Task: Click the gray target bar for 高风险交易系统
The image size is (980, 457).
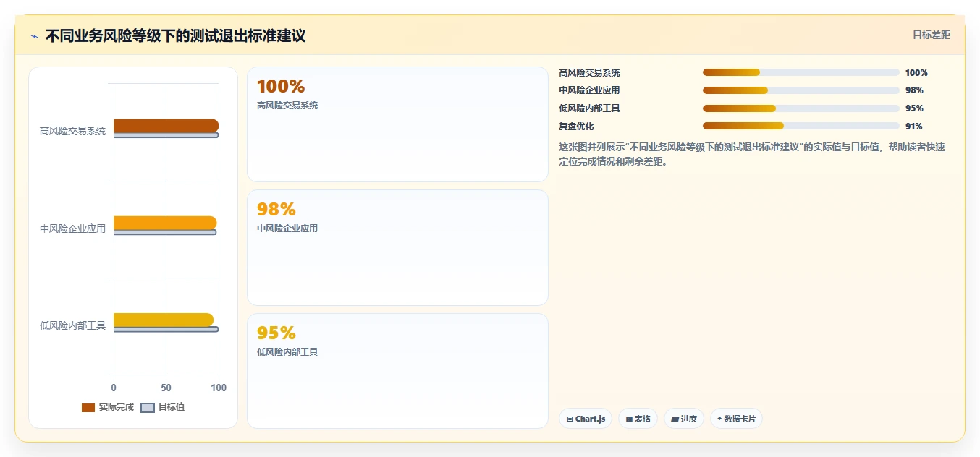Action: tap(166, 135)
